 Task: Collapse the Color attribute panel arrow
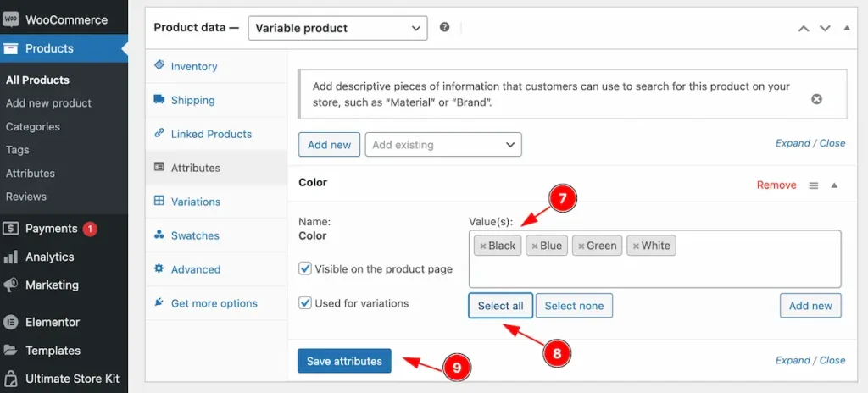point(834,185)
